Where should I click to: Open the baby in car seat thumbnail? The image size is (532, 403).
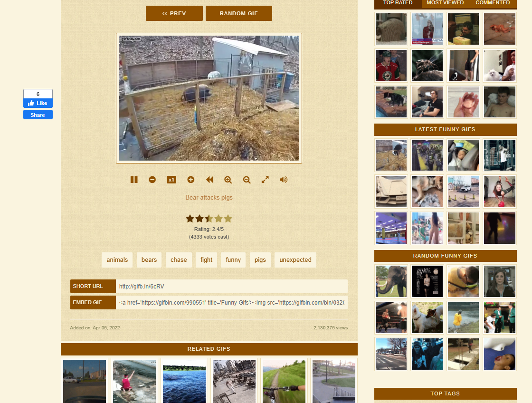click(463, 155)
